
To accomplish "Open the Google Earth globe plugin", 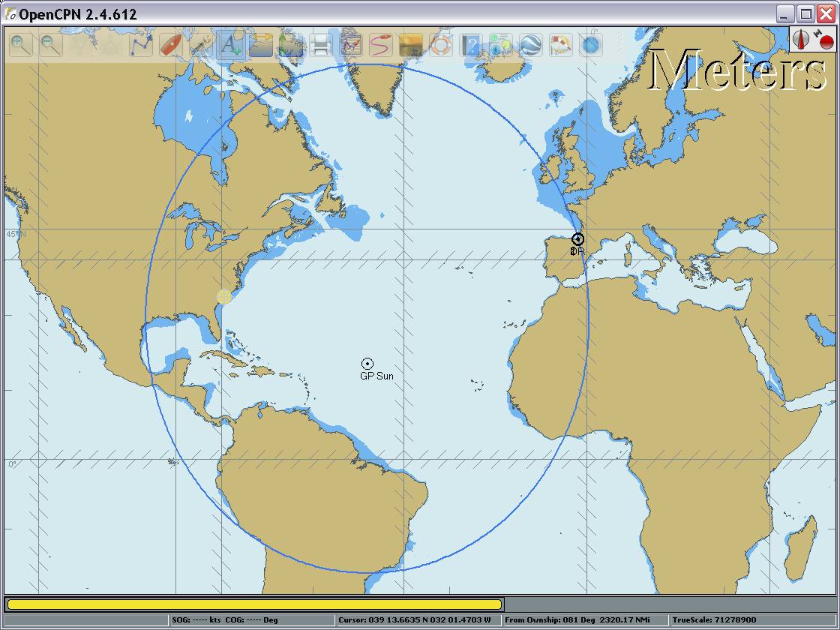I will [531, 45].
